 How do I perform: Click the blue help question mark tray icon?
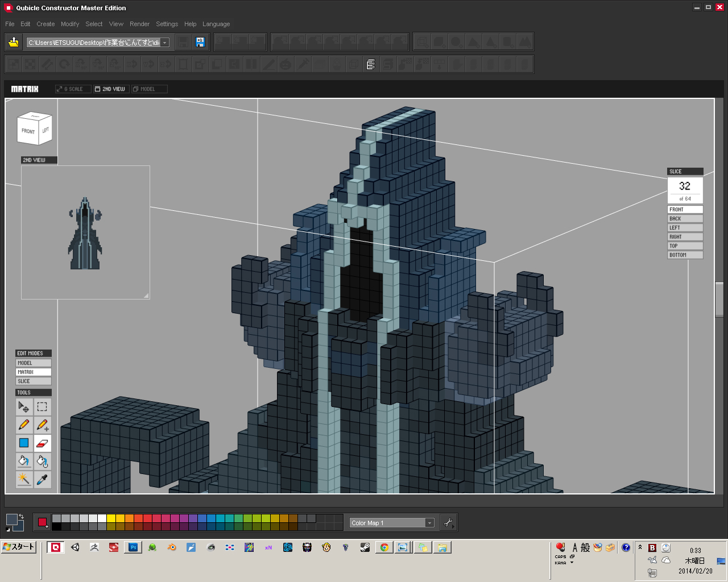coord(626,547)
